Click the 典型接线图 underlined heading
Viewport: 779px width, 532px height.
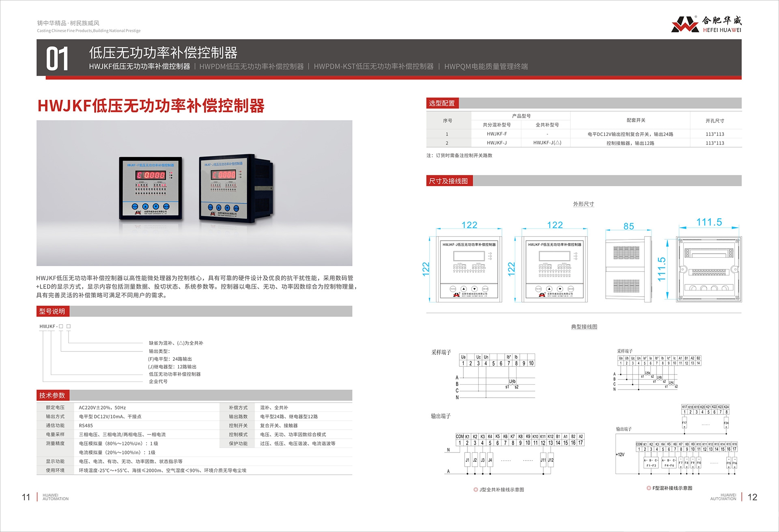(x=584, y=327)
